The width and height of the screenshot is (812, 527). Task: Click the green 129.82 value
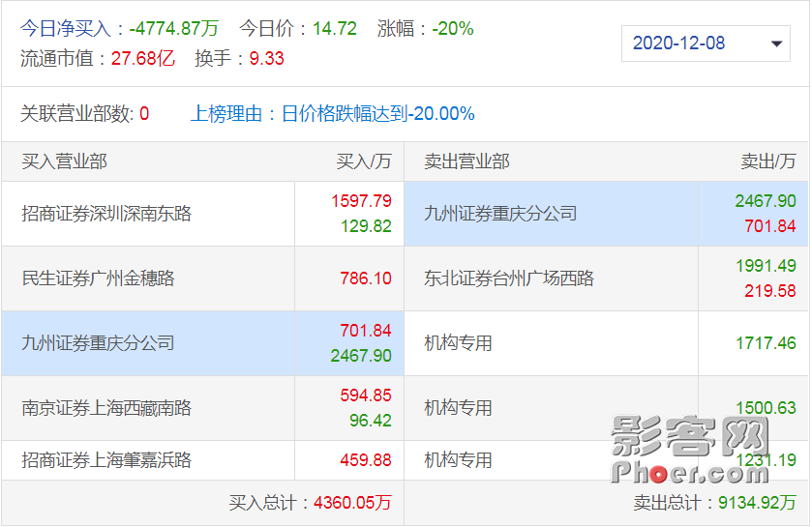pos(366,226)
